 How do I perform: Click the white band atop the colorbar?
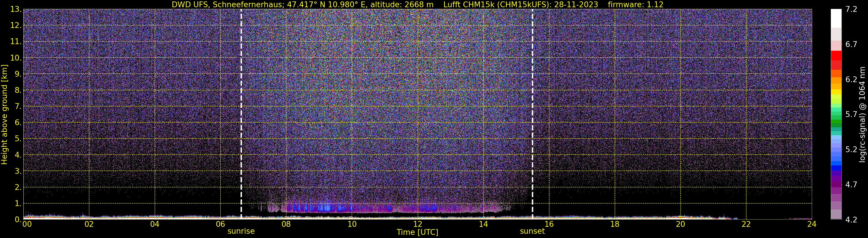pyautogui.click(x=836, y=18)
